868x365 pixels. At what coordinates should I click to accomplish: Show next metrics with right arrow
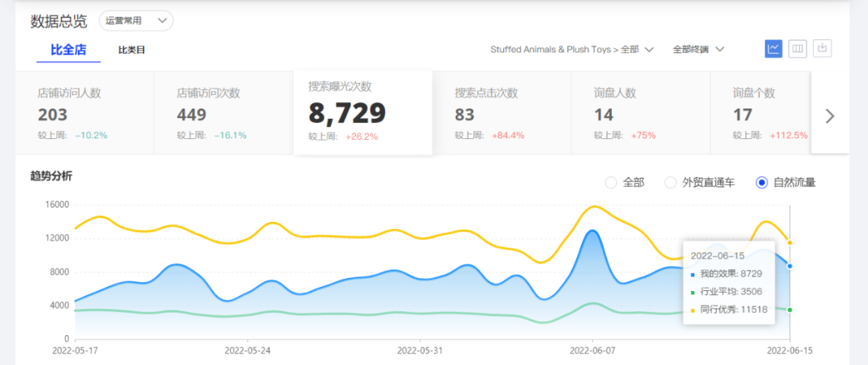[829, 116]
